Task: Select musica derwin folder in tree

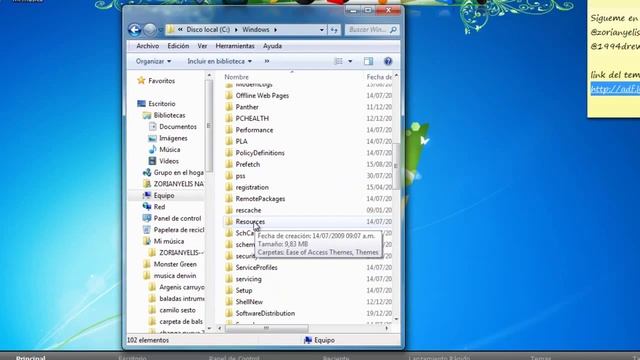Action: [x=175, y=276]
